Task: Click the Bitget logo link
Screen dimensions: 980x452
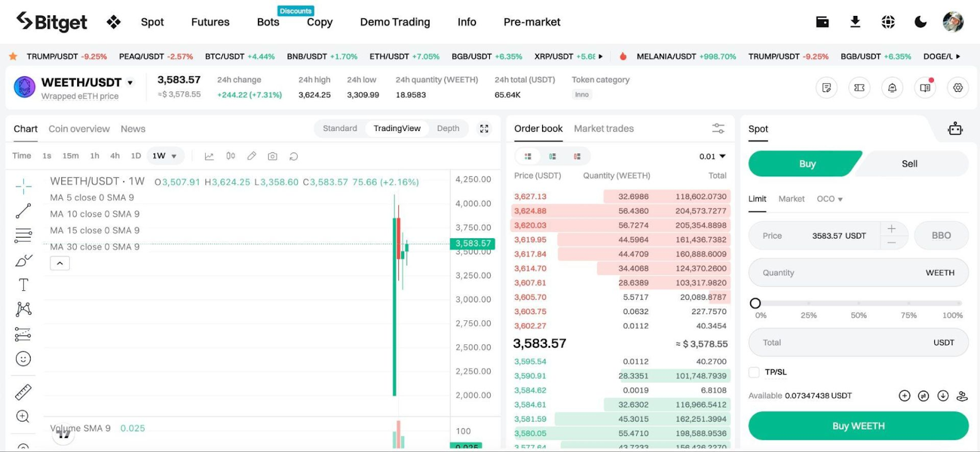Action: coord(51,22)
